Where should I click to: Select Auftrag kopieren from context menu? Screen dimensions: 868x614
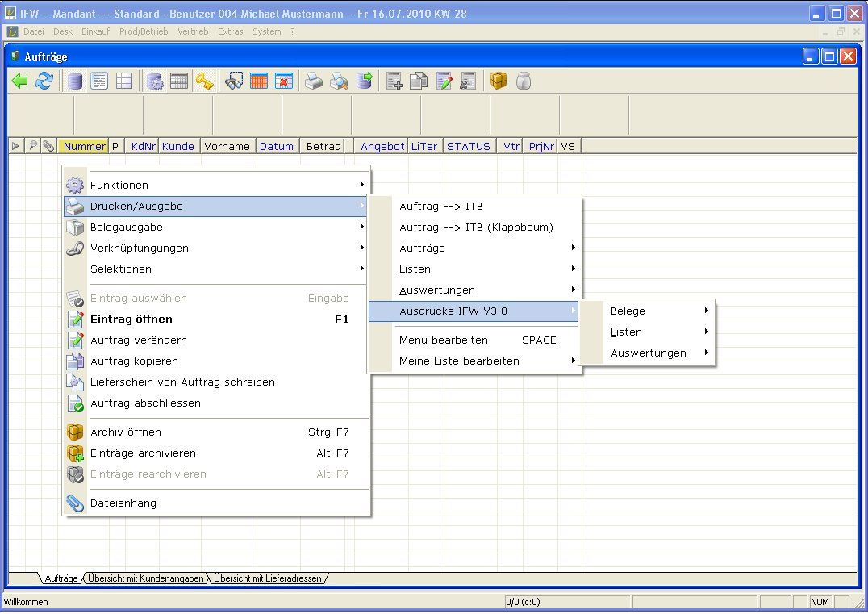pyautogui.click(x=134, y=361)
